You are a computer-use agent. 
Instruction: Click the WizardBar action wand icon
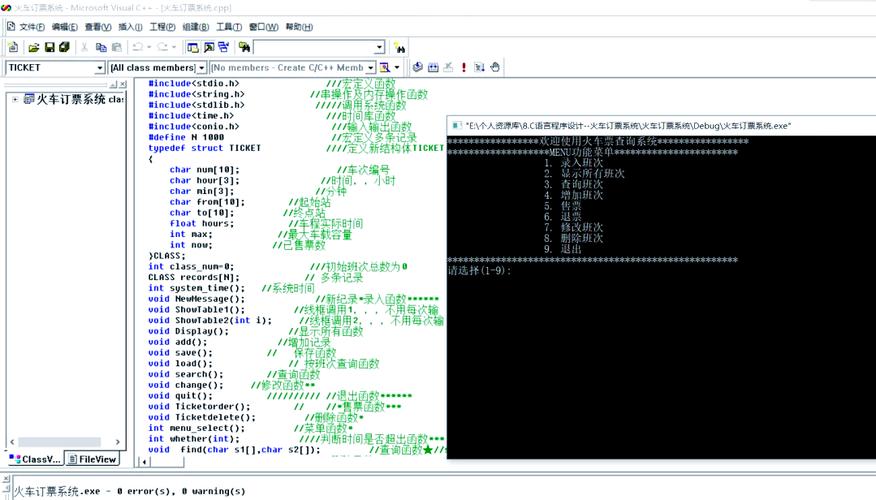[x=385, y=68]
